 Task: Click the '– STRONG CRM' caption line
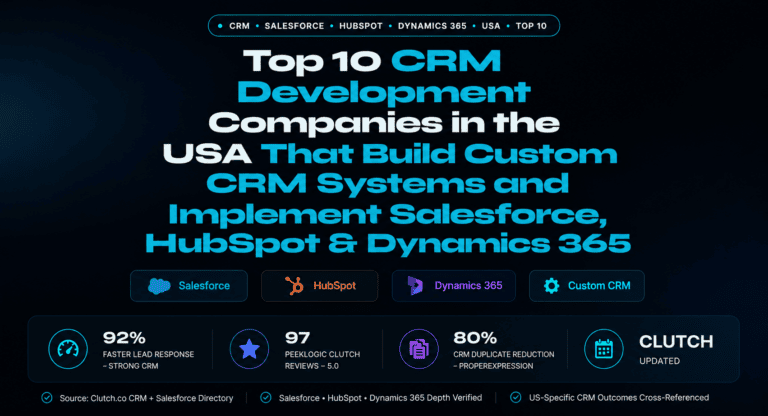(130, 366)
